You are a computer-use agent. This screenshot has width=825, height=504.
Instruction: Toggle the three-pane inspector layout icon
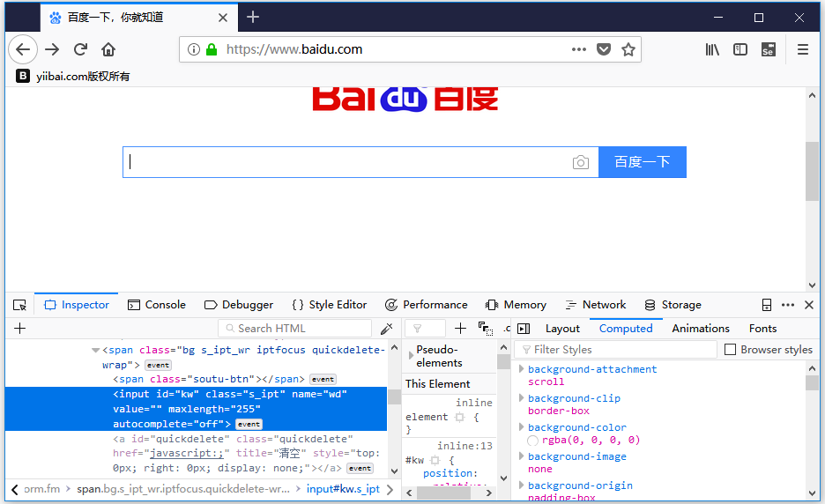(x=524, y=329)
